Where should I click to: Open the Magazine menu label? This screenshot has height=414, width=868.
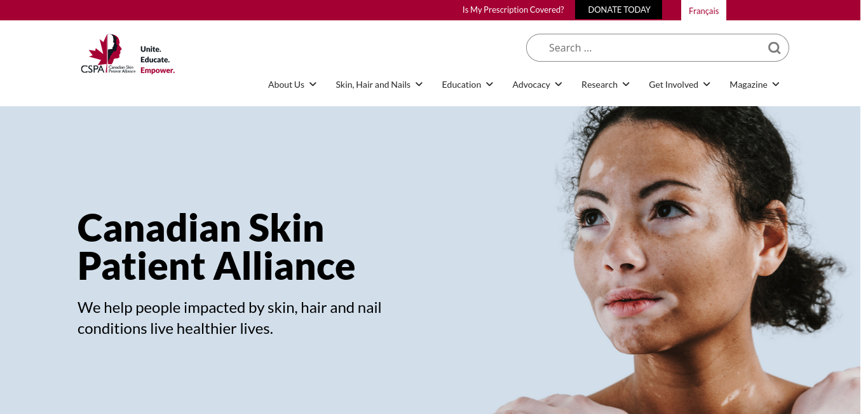(749, 85)
